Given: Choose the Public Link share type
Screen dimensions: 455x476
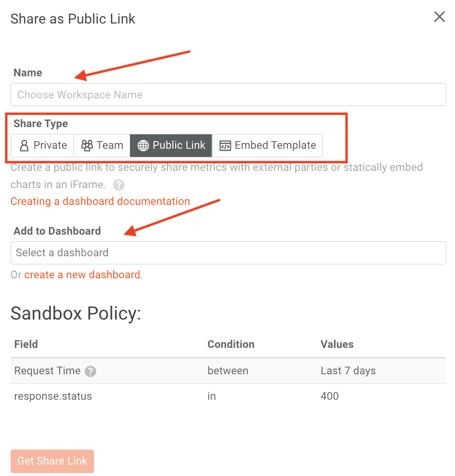Looking at the screenshot, I should tap(171, 145).
